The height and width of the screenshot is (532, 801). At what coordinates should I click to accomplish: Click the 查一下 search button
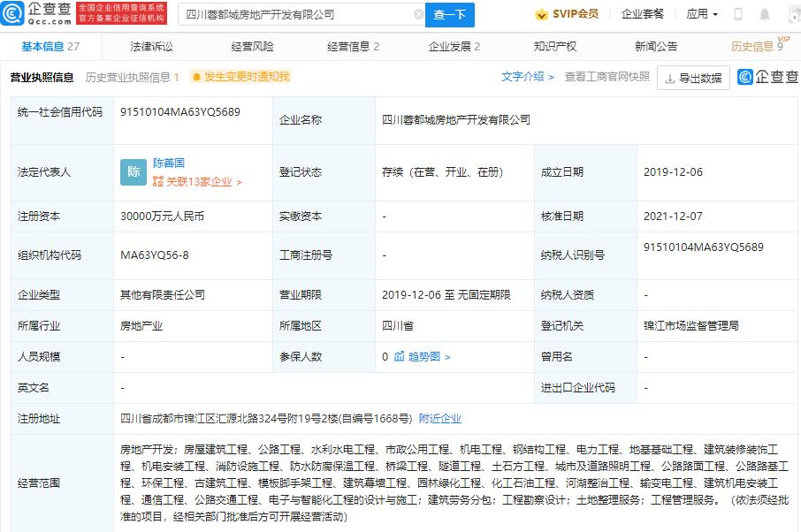pos(449,15)
